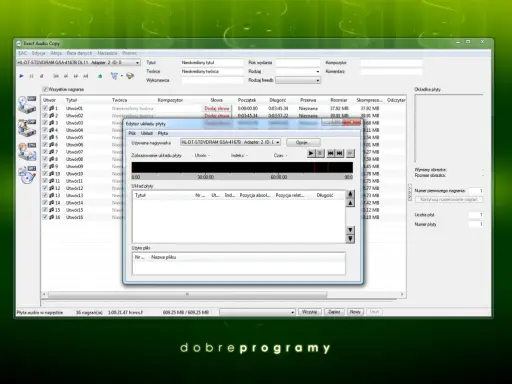Click the Numer pierwszego nagrania field

[476, 191]
